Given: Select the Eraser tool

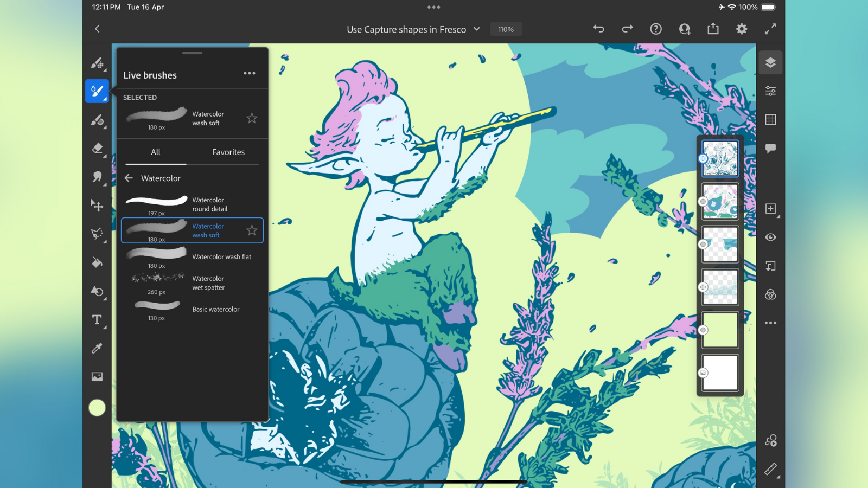Looking at the screenshot, I should click(x=97, y=148).
